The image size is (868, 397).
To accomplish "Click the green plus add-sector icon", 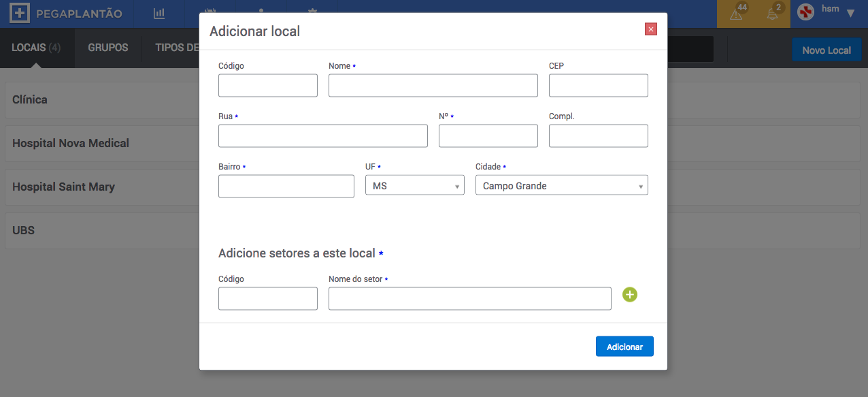I will (x=630, y=295).
